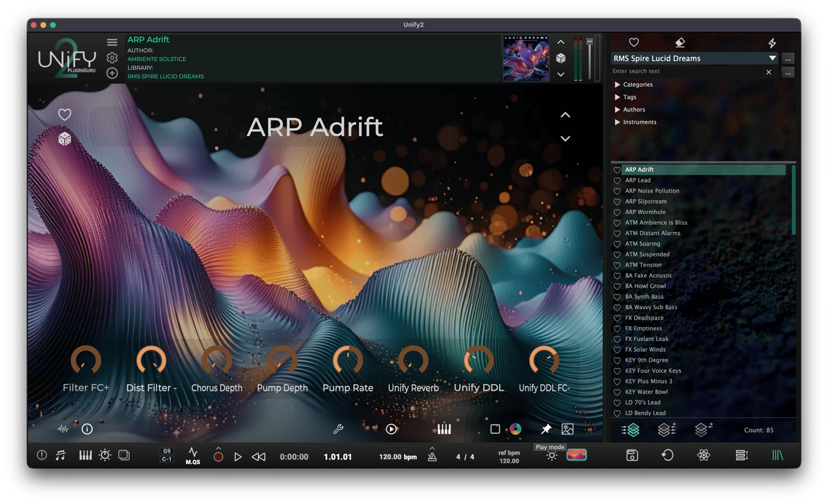828x504 pixels.
Task: Click the M.QS waveform icon
Action: point(193,456)
